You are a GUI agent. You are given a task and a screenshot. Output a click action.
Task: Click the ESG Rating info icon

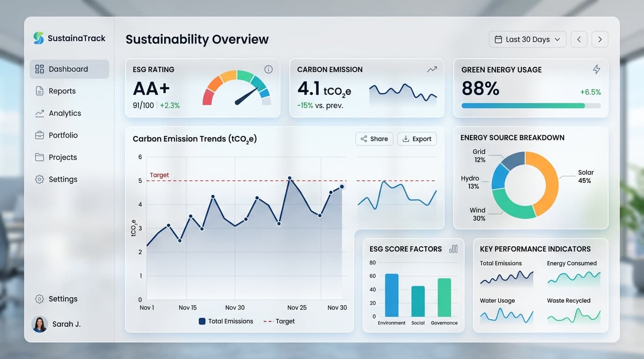(269, 69)
